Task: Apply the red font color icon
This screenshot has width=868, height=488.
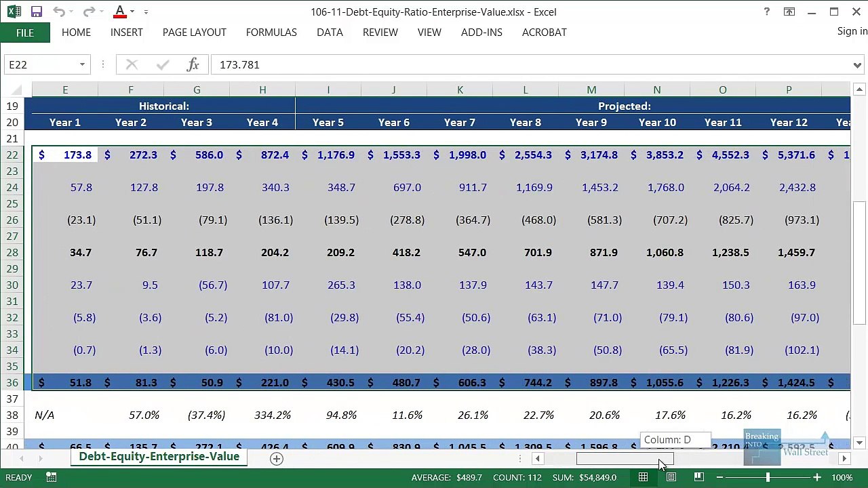Action: point(120,12)
